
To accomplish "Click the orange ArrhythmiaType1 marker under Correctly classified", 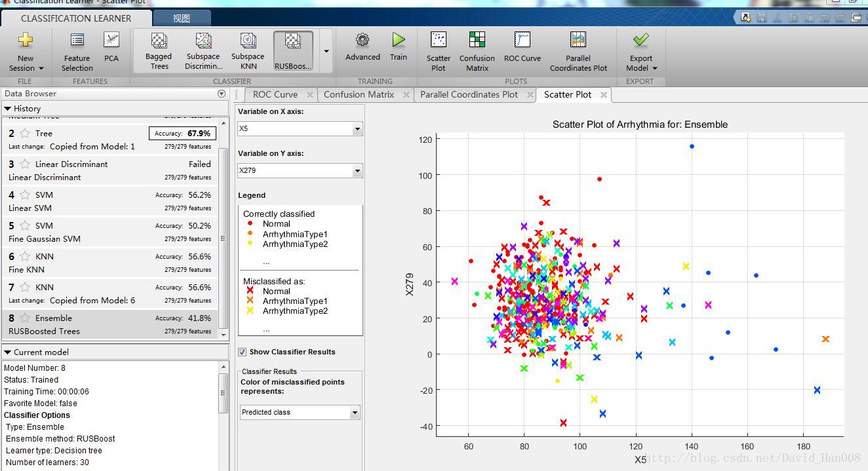I will pyautogui.click(x=249, y=234).
